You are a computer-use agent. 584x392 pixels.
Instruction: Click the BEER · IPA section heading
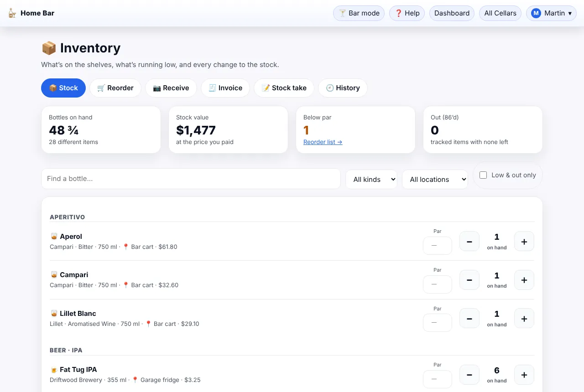pos(66,350)
